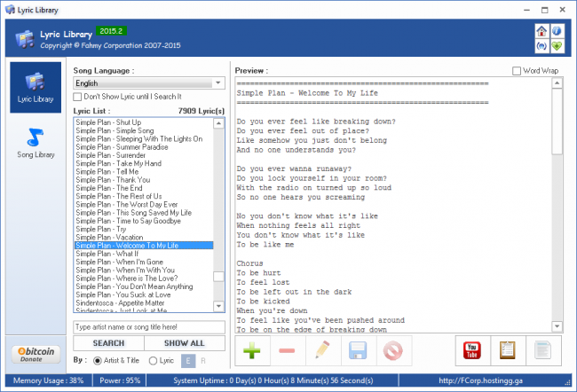
Task: Toggle the E button beside search options
Action: coord(188,361)
